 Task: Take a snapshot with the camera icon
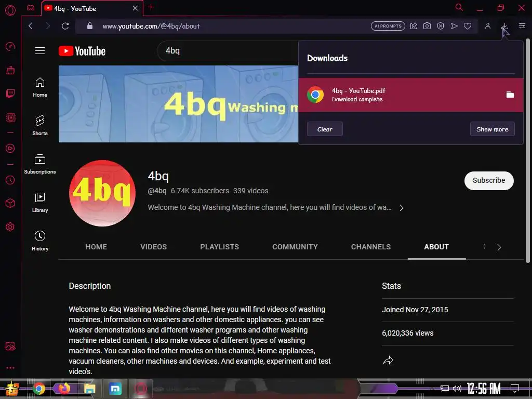tap(427, 26)
